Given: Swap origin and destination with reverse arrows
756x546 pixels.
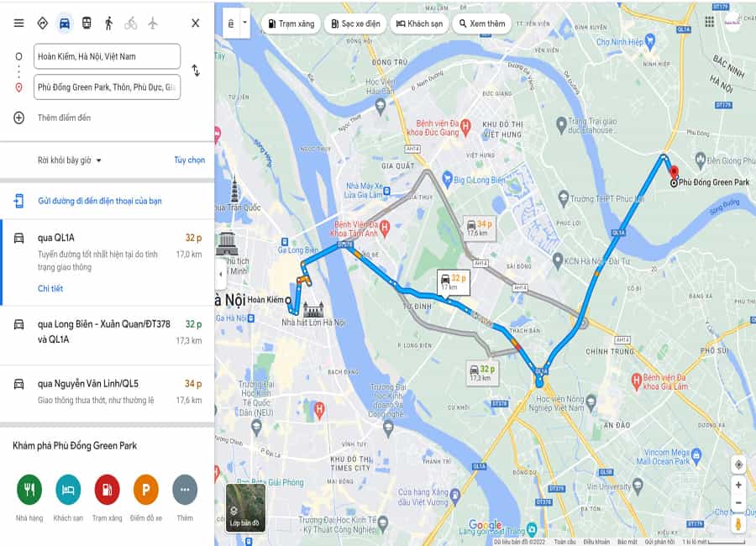Looking at the screenshot, I should (196, 71).
